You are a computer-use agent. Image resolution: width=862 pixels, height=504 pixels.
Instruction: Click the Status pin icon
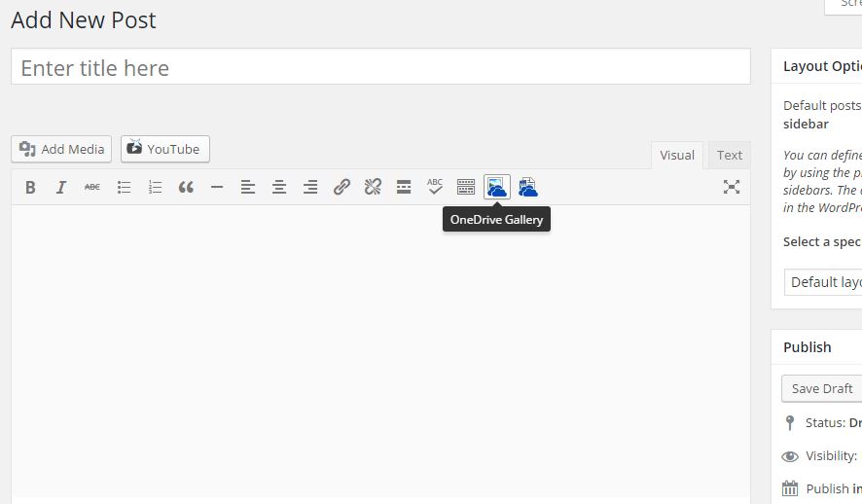point(790,422)
